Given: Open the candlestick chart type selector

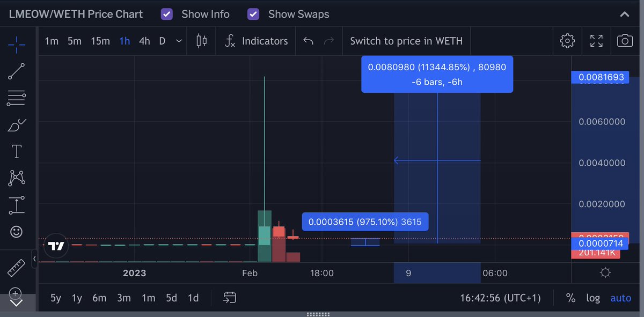Looking at the screenshot, I should pos(202,41).
